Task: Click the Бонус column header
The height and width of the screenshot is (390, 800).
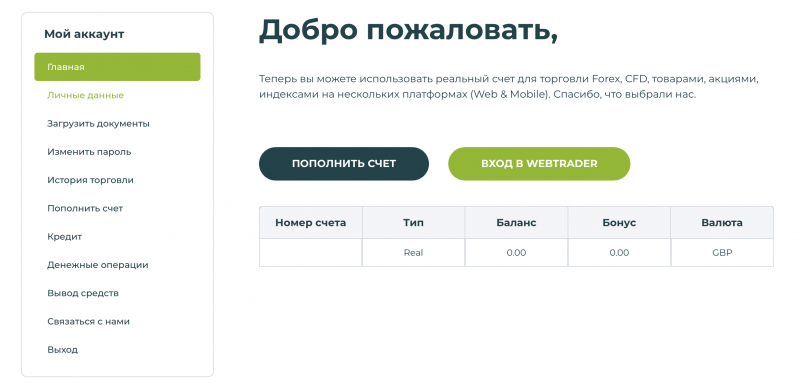Action: (619, 223)
